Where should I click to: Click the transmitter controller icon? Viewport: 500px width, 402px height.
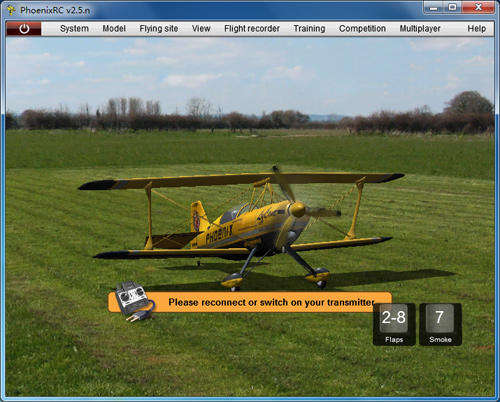pyautogui.click(x=134, y=301)
